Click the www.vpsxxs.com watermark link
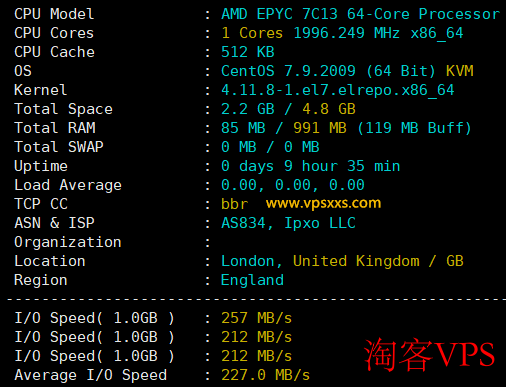This screenshot has height=387, width=506. pos(323,203)
